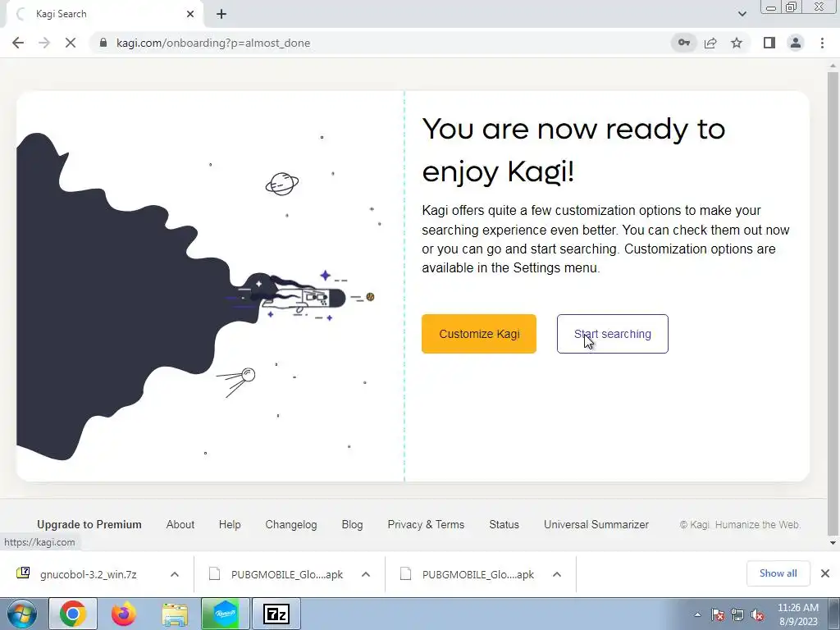Click the Customize Kagi button

(479, 334)
